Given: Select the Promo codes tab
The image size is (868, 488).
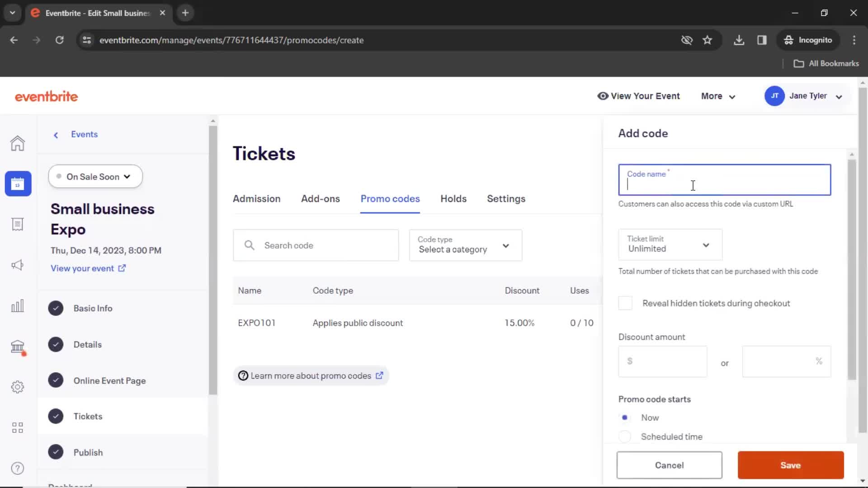Looking at the screenshot, I should pyautogui.click(x=390, y=199).
